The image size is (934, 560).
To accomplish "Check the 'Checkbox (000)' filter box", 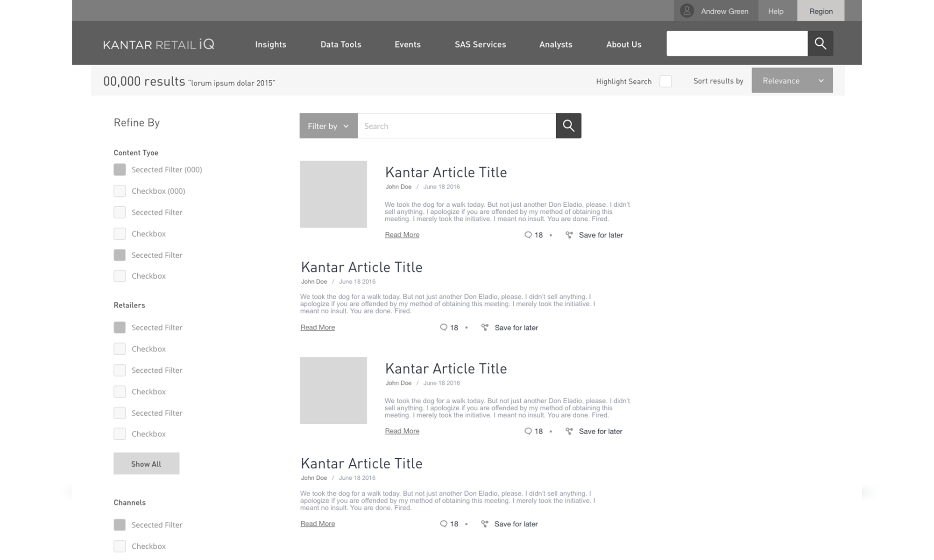I will (x=120, y=191).
